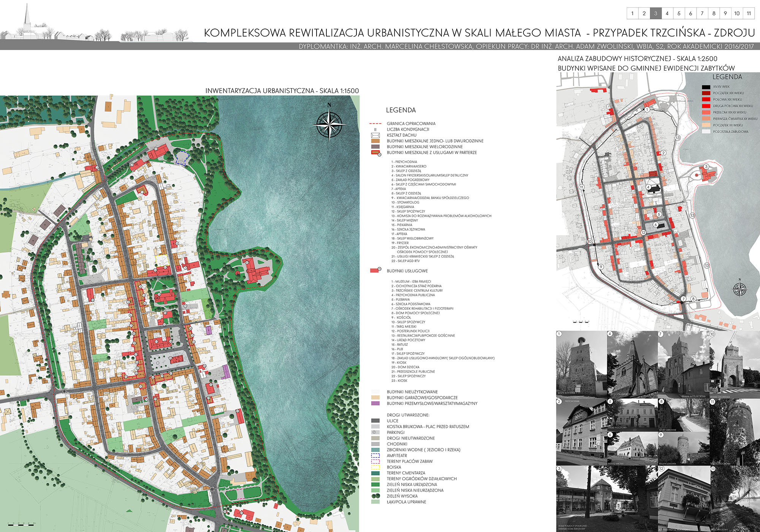Image resolution: width=760 pixels, height=532 pixels.
Task: Click the roof shape symbol in the legend
Action: [x=375, y=135]
